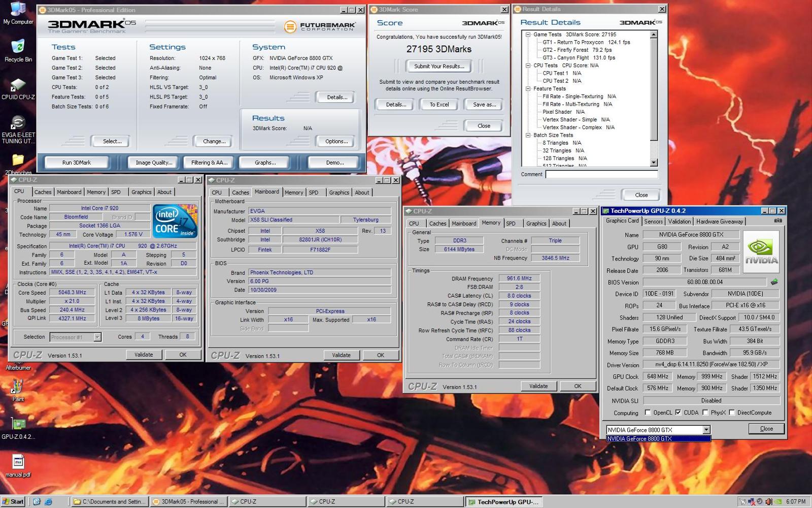Switch to TechPowerUp GPU-Z taskbar item
The height and width of the screenshot is (508, 812).
[x=503, y=501]
